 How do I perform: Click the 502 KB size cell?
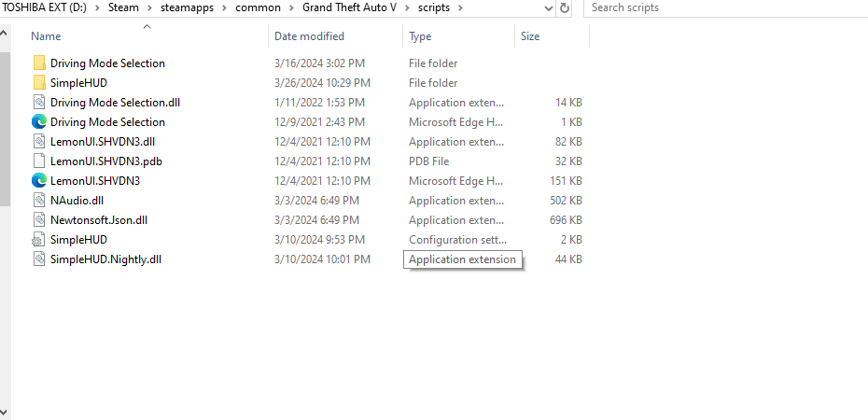(x=566, y=201)
